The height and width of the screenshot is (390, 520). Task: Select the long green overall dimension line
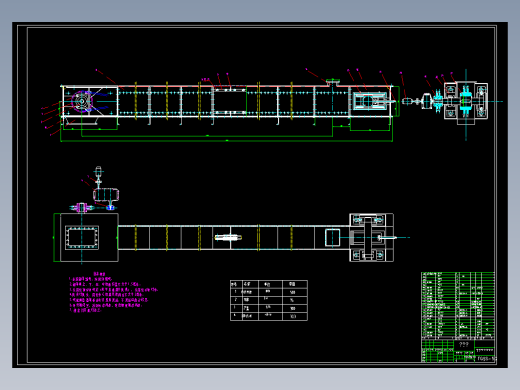point(227,141)
